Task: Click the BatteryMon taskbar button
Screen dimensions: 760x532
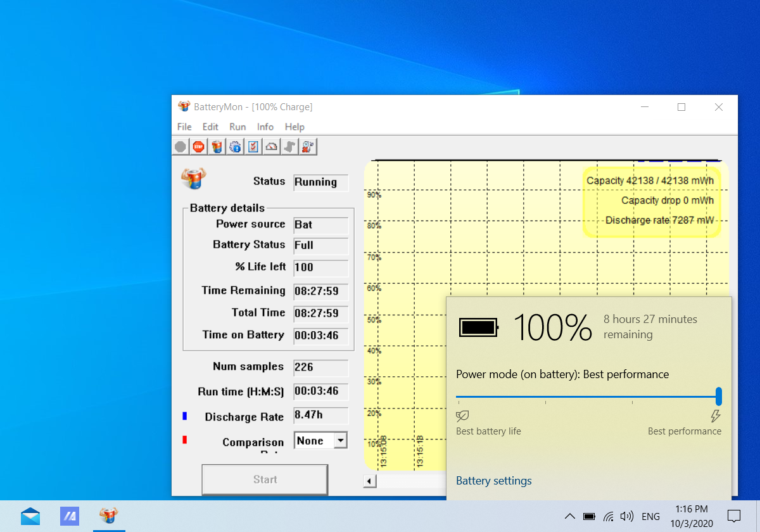Action: (109, 516)
